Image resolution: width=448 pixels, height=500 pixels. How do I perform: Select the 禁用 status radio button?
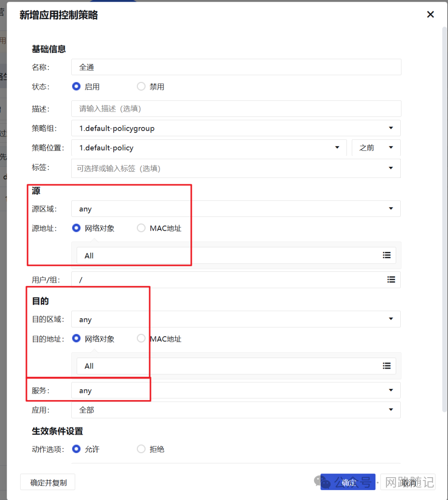click(x=141, y=86)
